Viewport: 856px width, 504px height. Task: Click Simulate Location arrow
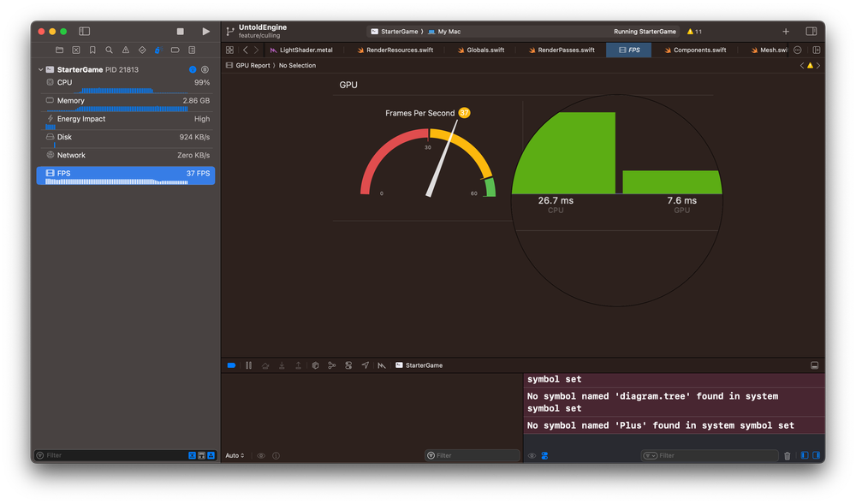pos(366,365)
